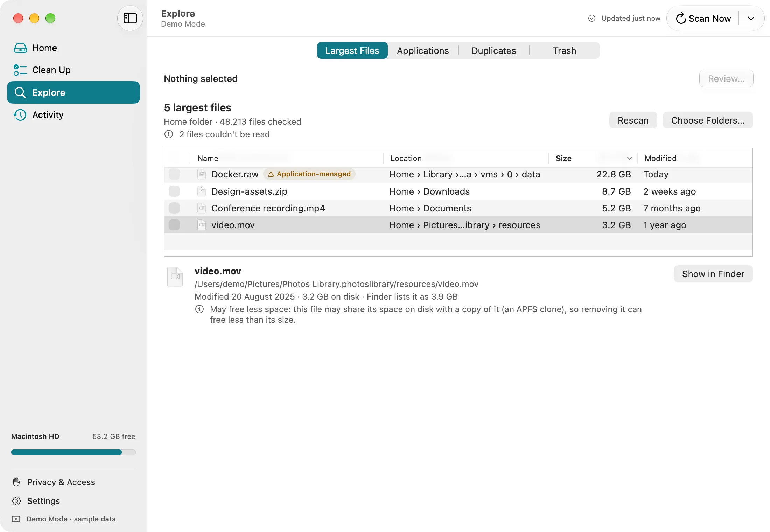
Task: Open the Trash tab
Action: pos(565,51)
